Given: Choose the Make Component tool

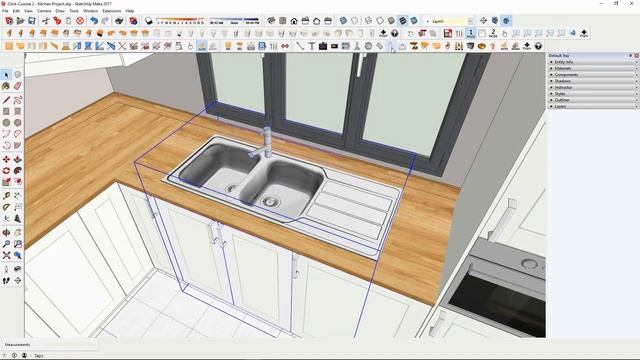Looking at the screenshot, I should tap(18, 75).
